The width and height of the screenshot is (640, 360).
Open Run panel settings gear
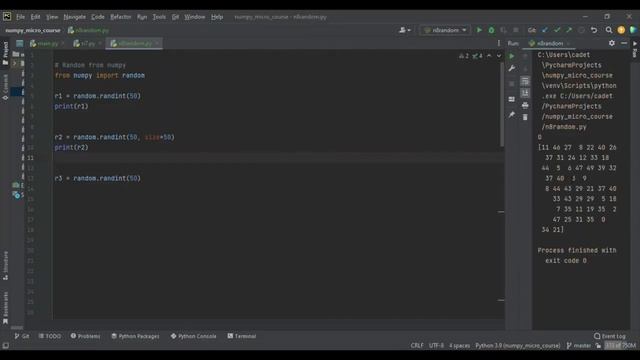(612, 43)
